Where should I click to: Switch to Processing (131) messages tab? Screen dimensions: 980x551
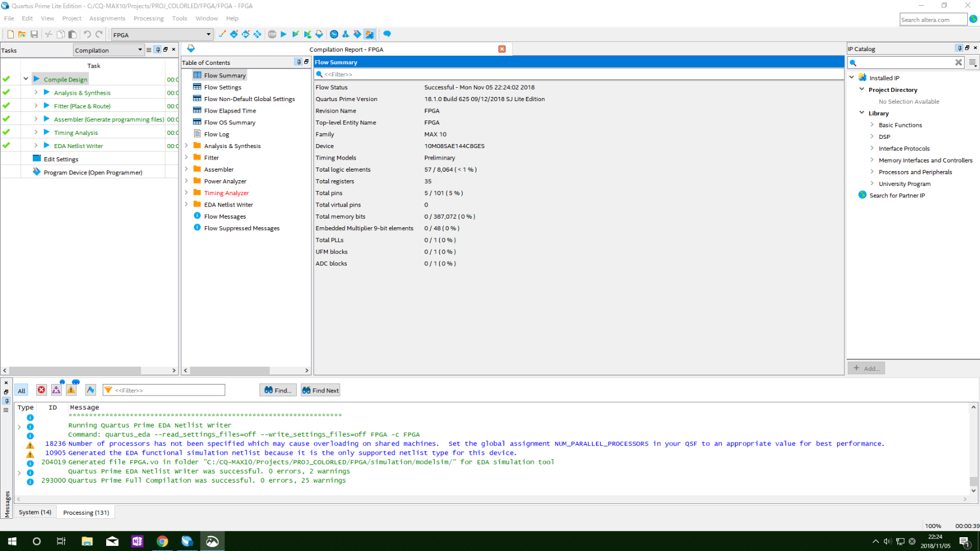click(x=86, y=512)
